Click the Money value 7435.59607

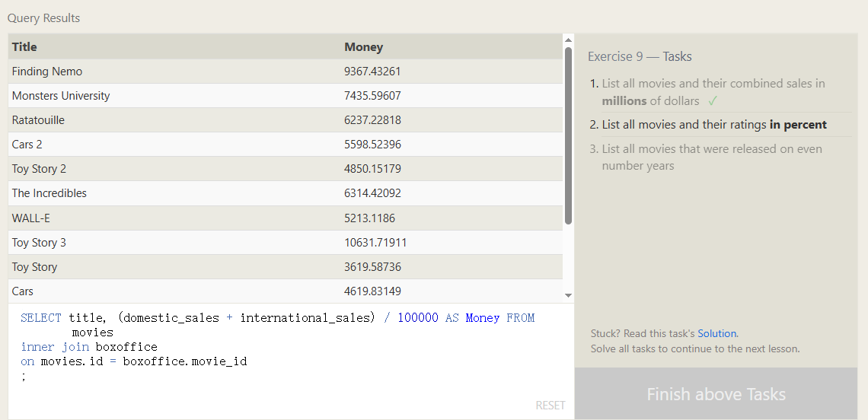click(372, 96)
